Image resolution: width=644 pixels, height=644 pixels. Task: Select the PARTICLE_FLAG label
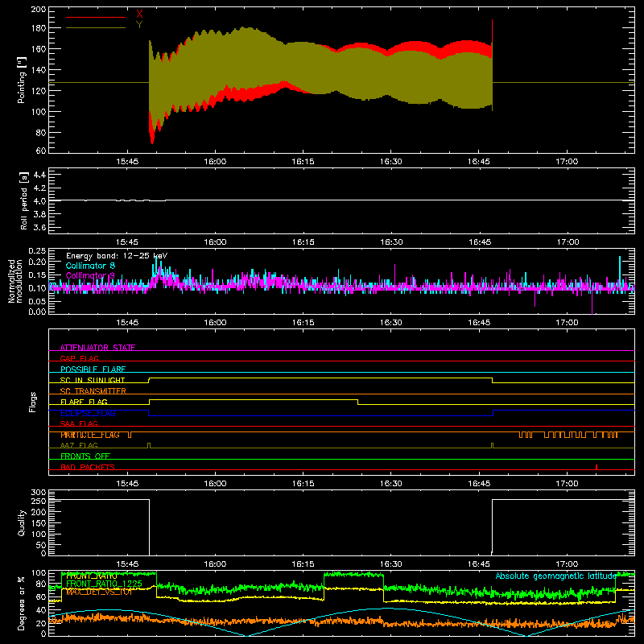[x=90, y=435]
